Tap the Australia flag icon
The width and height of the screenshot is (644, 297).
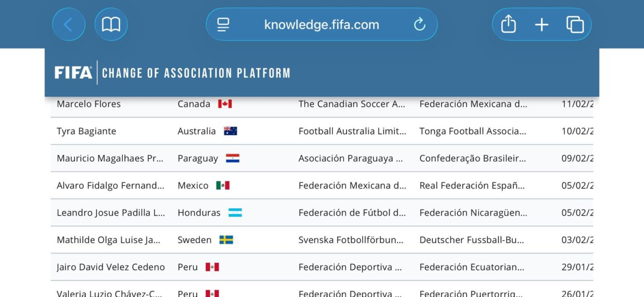point(230,131)
